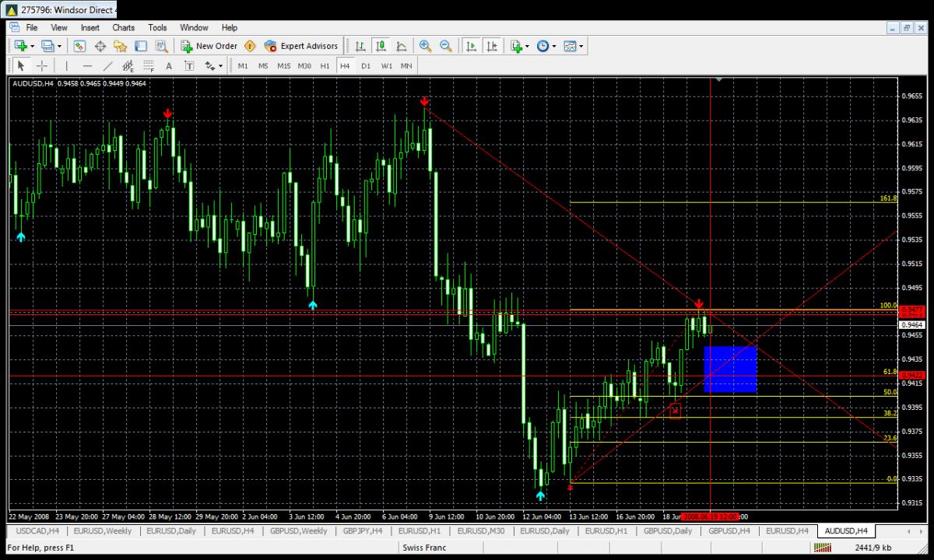This screenshot has width=934, height=560.
Task: Click the red date label on time axis
Action: (x=710, y=516)
